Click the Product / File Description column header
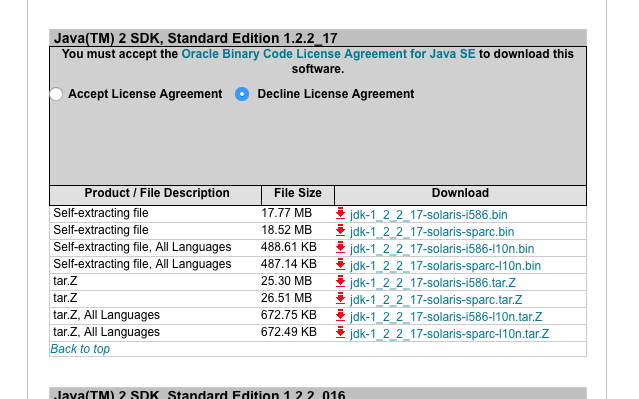This screenshot has width=639, height=399. point(156,195)
